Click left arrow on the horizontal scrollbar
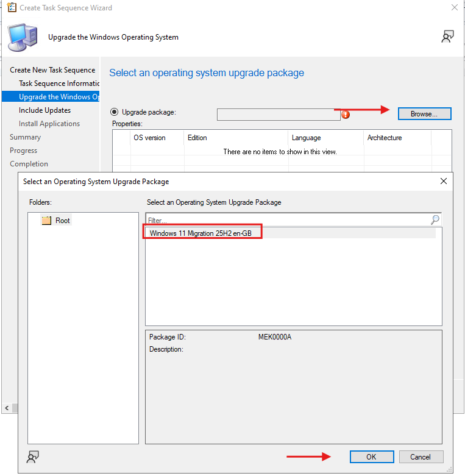This screenshot has height=476, width=465. point(6,408)
